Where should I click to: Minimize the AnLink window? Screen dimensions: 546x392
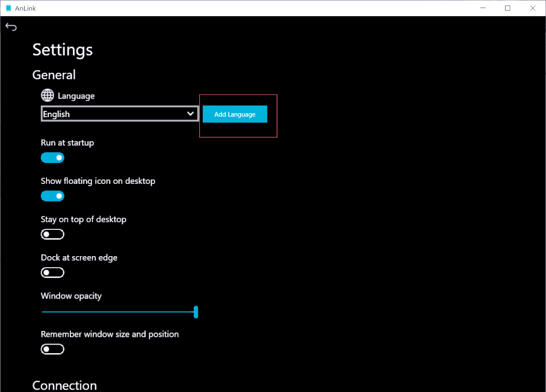(483, 8)
